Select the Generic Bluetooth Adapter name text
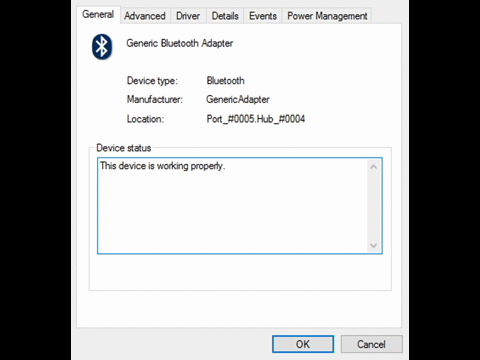This screenshot has width=480, height=360. [180, 43]
